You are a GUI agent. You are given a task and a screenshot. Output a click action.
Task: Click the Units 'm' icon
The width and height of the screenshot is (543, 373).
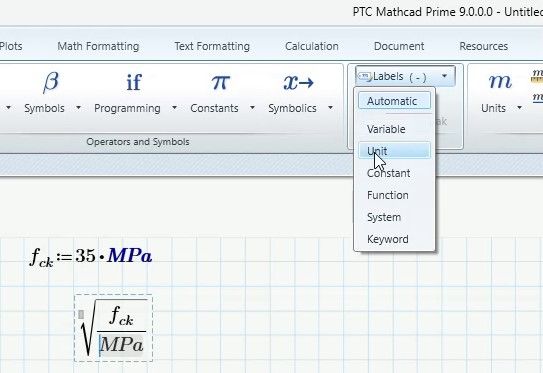(500, 82)
